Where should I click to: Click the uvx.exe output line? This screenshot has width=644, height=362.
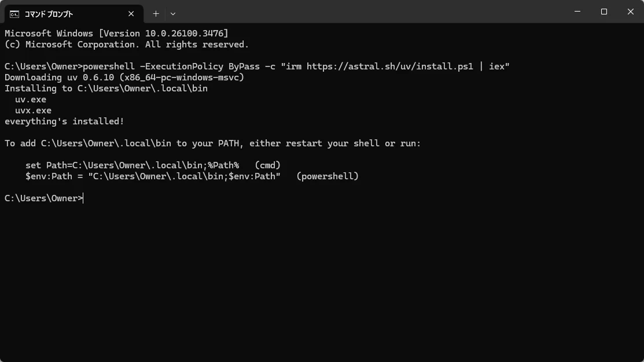click(33, 110)
